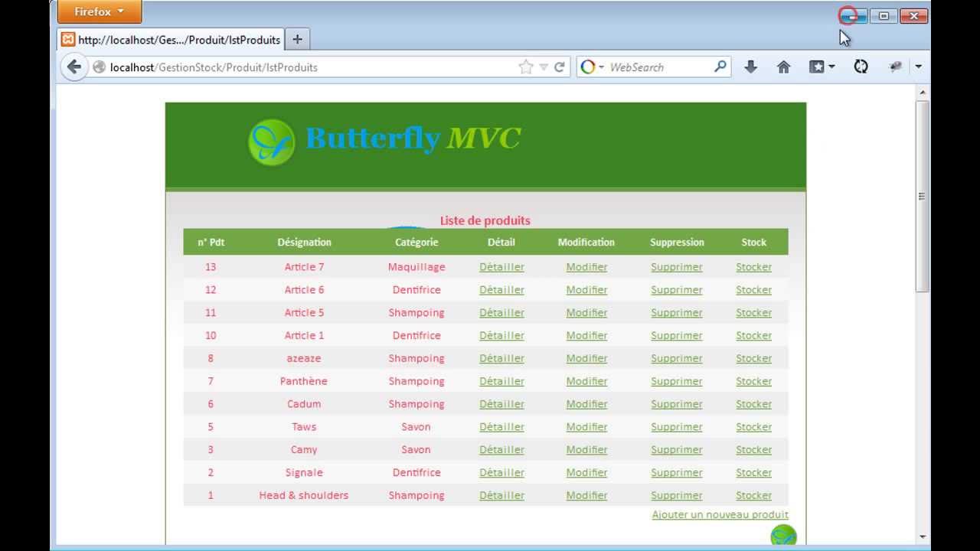This screenshot has width=980, height=551.
Task: Click the Butterfly MVC title text
Action: tap(413, 139)
